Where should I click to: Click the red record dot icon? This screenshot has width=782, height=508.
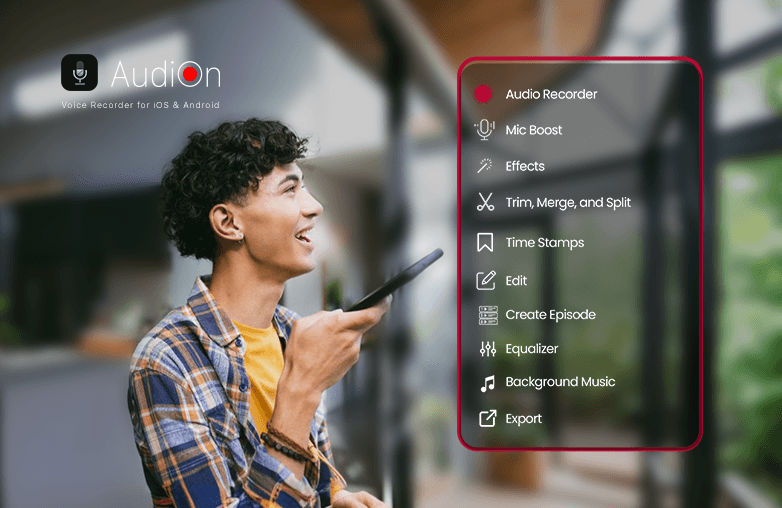click(x=483, y=94)
